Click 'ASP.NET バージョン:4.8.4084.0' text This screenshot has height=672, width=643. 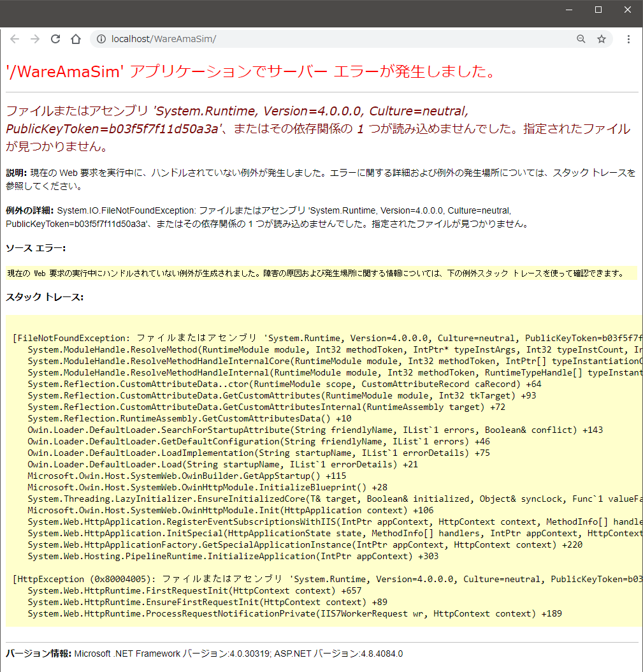tap(338, 654)
